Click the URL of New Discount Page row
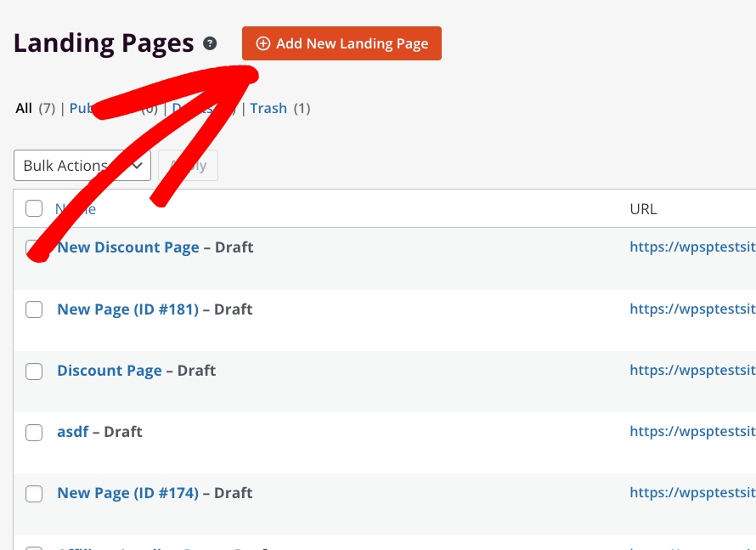 point(691,247)
